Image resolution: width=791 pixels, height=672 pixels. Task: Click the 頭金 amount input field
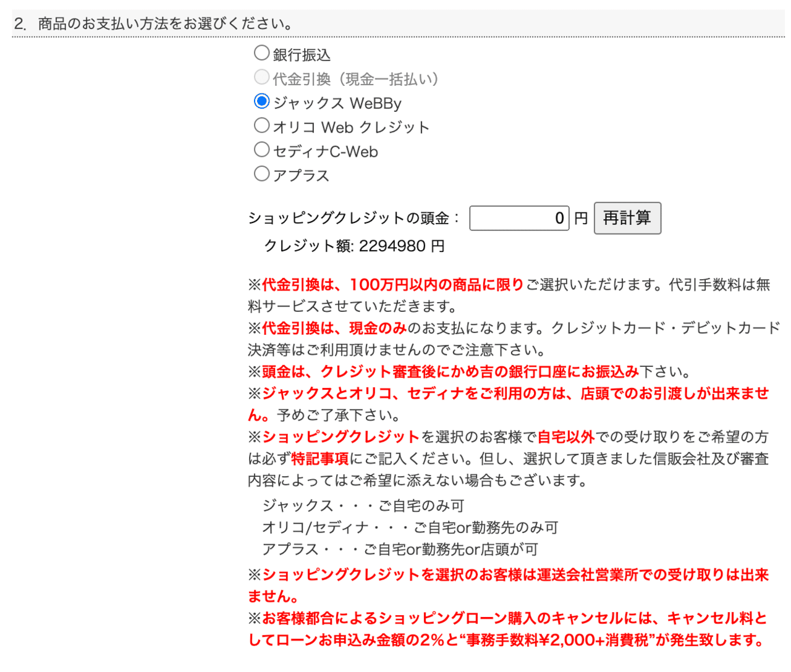point(519,218)
